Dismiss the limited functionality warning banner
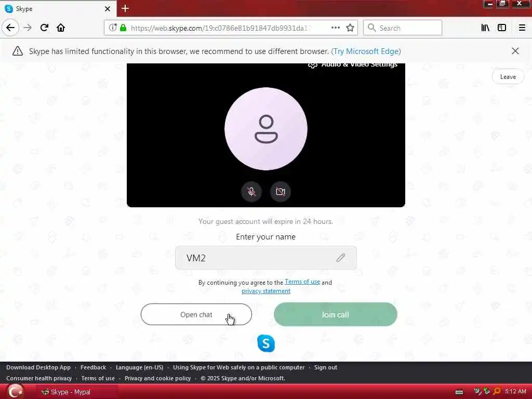532x399 pixels. point(515,51)
